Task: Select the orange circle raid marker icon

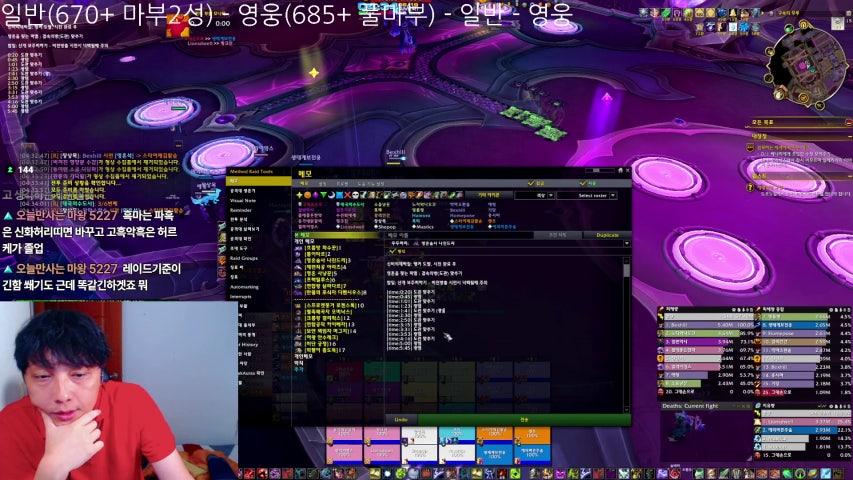Action: coord(307,195)
